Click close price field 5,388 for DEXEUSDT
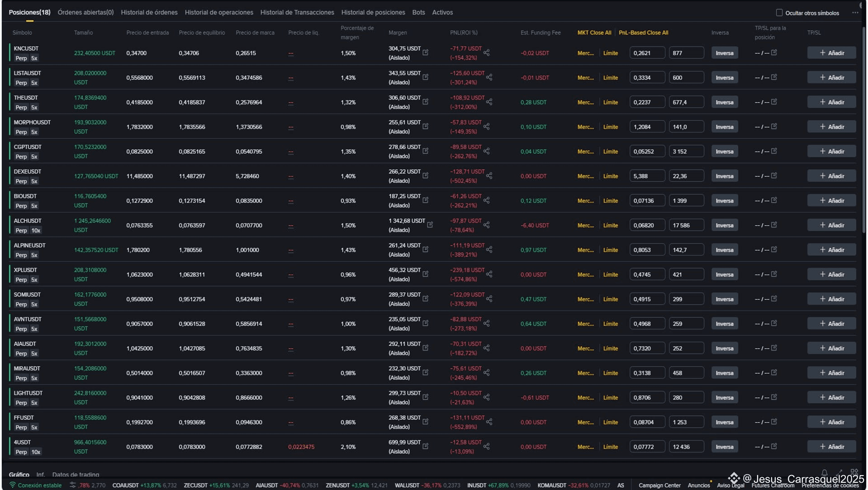868x490 pixels. [647, 176]
